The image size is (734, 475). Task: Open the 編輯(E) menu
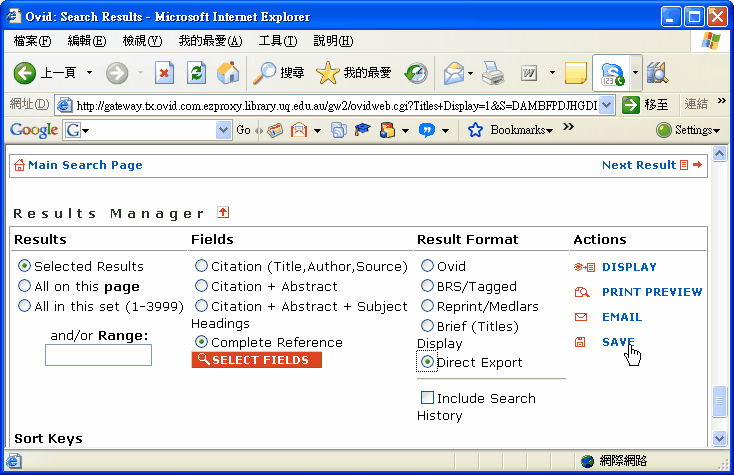tap(87, 41)
